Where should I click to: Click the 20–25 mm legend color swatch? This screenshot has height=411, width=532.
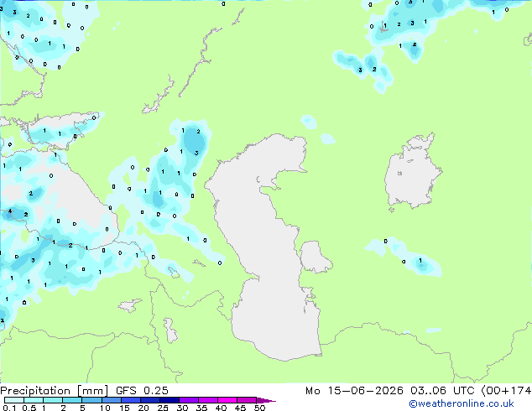click(x=149, y=400)
